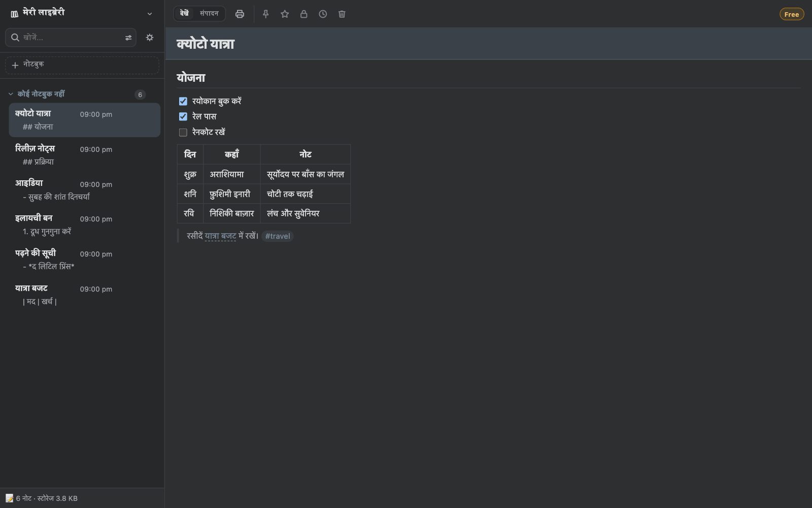Image resolution: width=812 pixels, height=508 pixels.
Task: Uncheck the रेल पास checkbox
Action: click(x=183, y=117)
